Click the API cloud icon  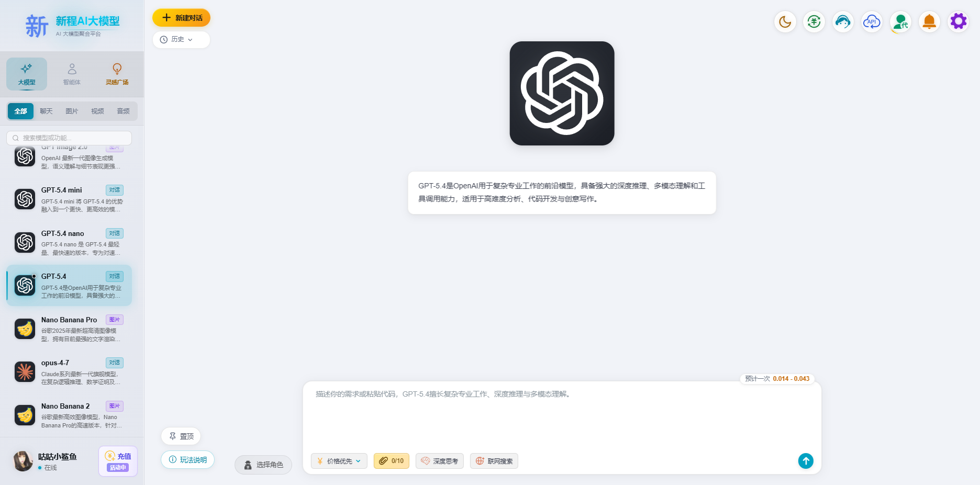tap(872, 21)
